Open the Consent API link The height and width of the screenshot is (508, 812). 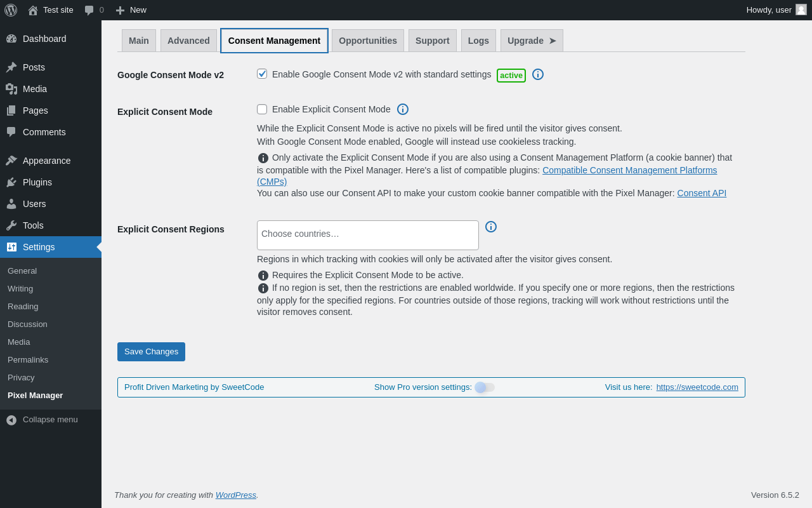click(x=702, y=193)
